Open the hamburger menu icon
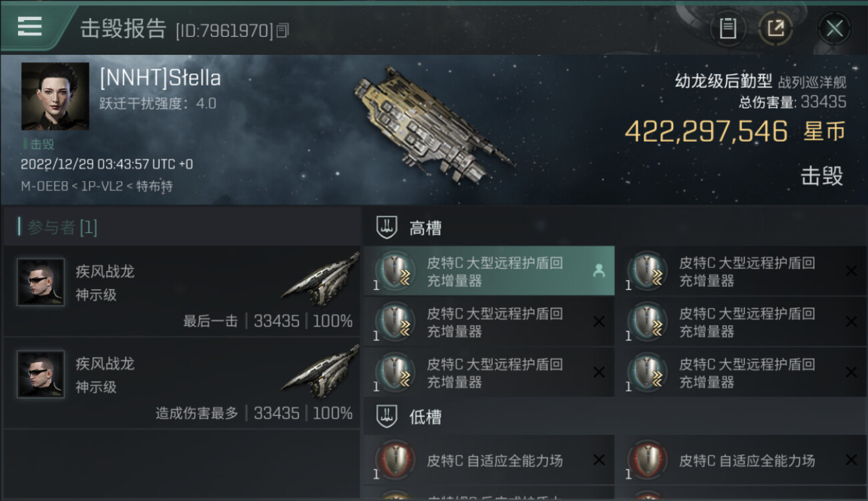 tap(29, 27)
